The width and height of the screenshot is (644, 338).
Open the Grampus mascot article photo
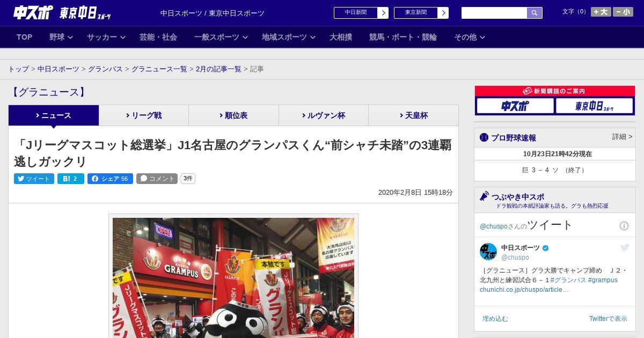click(233, 277)
